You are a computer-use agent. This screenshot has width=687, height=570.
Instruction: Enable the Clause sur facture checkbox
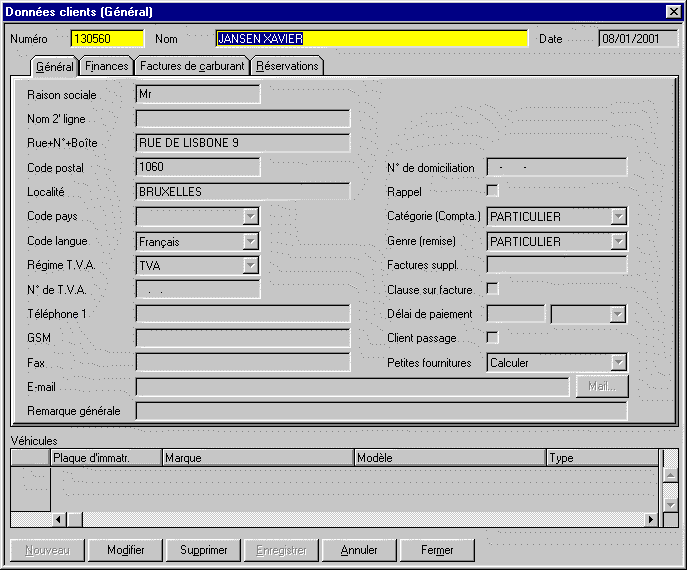click(x=492, y=289)
